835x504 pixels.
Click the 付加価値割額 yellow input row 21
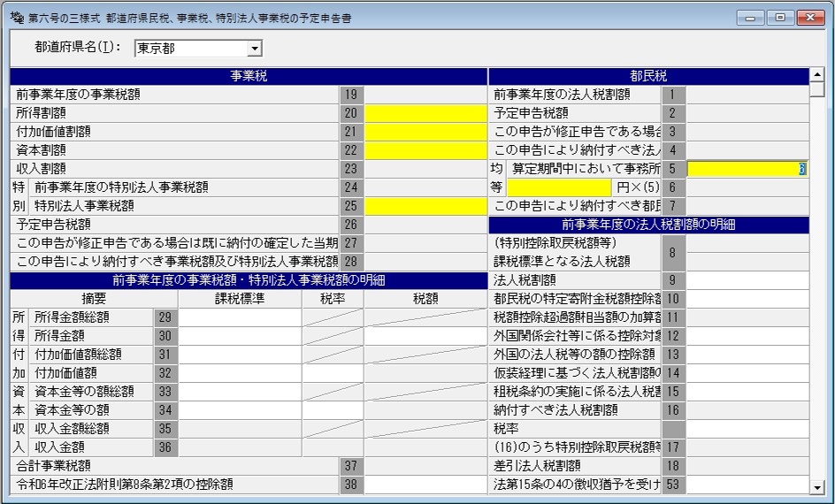pyautogui.click(x=425, y=132)
